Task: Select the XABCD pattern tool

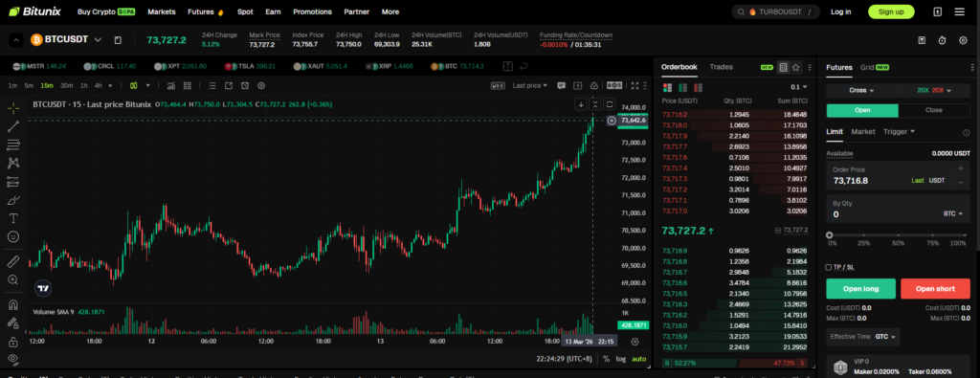Action: [x=13, y=163]
